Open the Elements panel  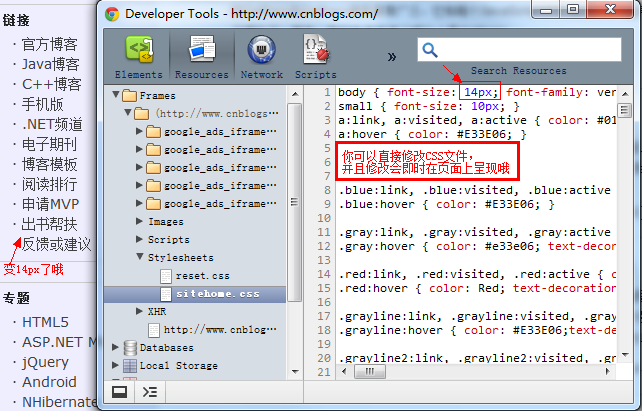139,57
